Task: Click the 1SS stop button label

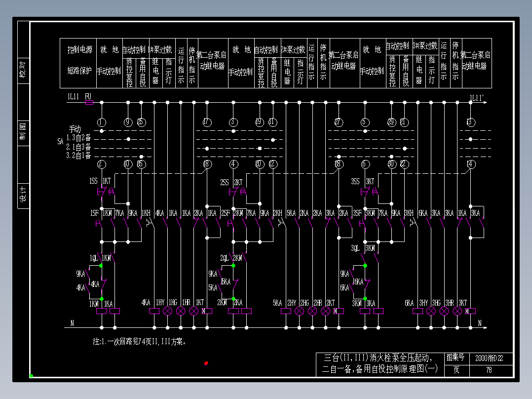Action: tap(93, 181)
